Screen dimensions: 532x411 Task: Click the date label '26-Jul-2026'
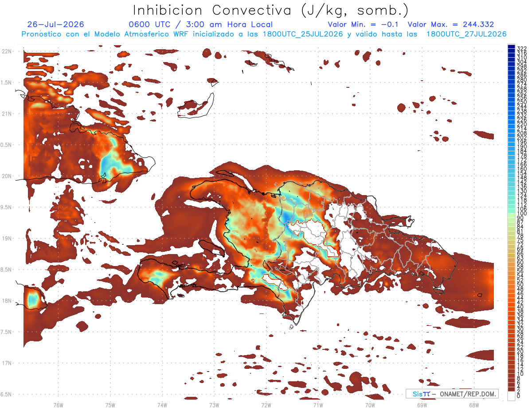[55, 24]
